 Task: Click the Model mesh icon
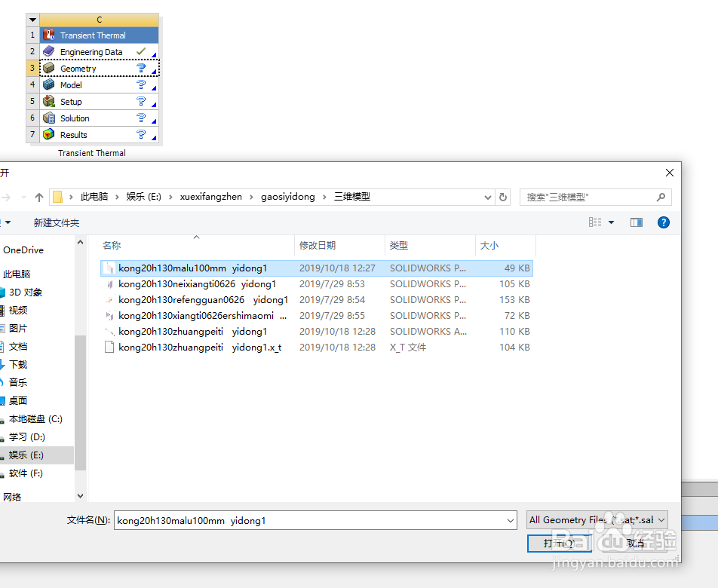[49, 84]
